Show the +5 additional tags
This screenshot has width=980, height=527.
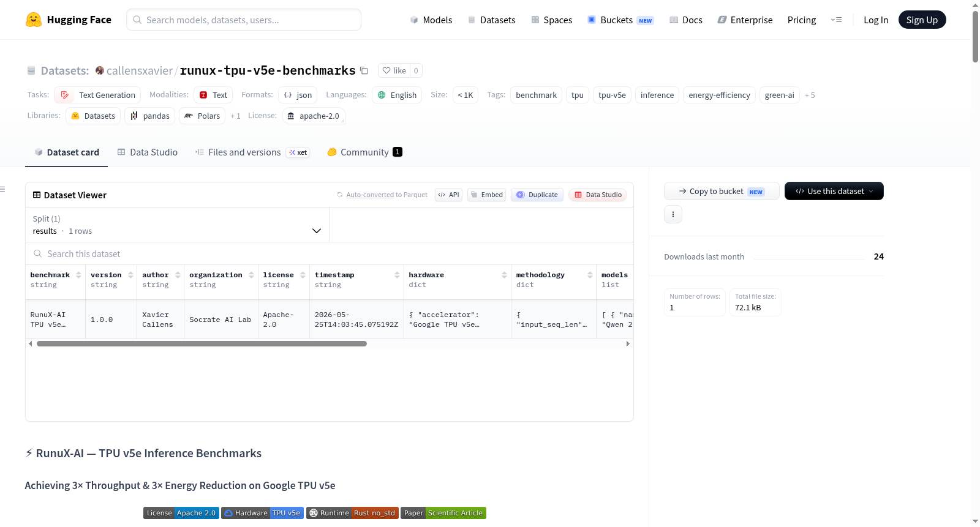[810, 95]
